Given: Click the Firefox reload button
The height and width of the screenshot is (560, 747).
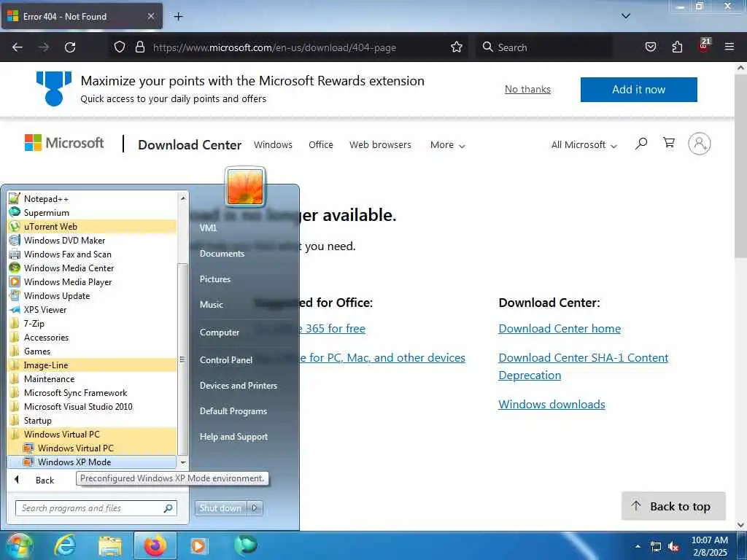Looking at the screenshot, I should (70, 47).
